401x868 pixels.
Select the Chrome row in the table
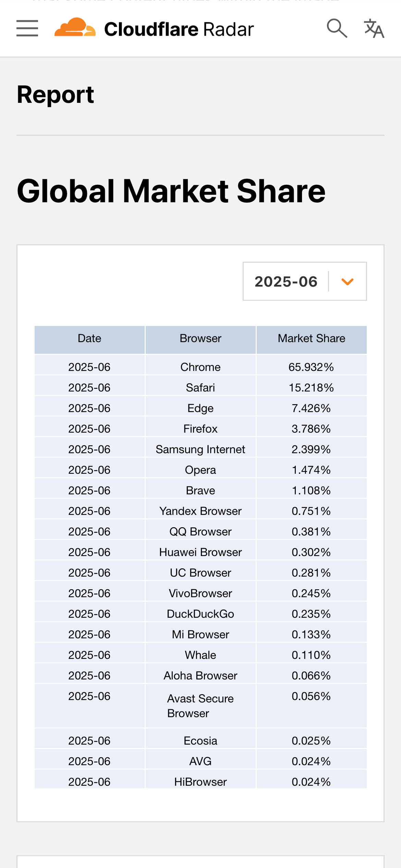click(x=200, y=367)
